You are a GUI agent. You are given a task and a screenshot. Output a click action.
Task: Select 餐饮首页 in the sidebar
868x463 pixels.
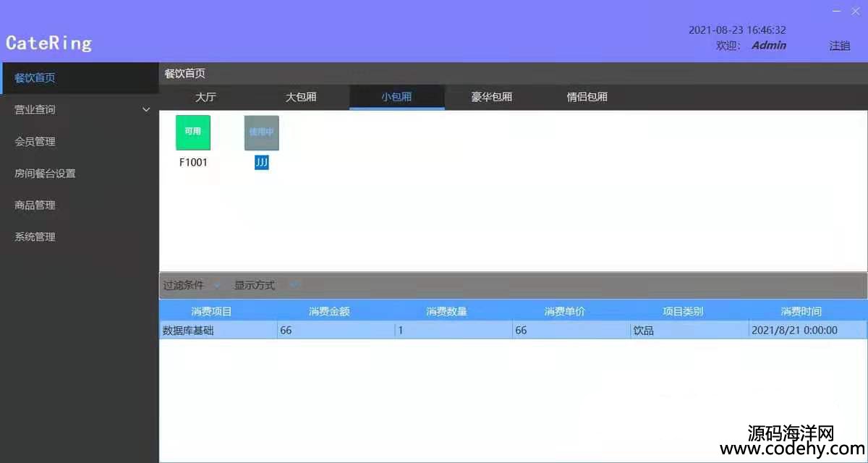[35, 78]
